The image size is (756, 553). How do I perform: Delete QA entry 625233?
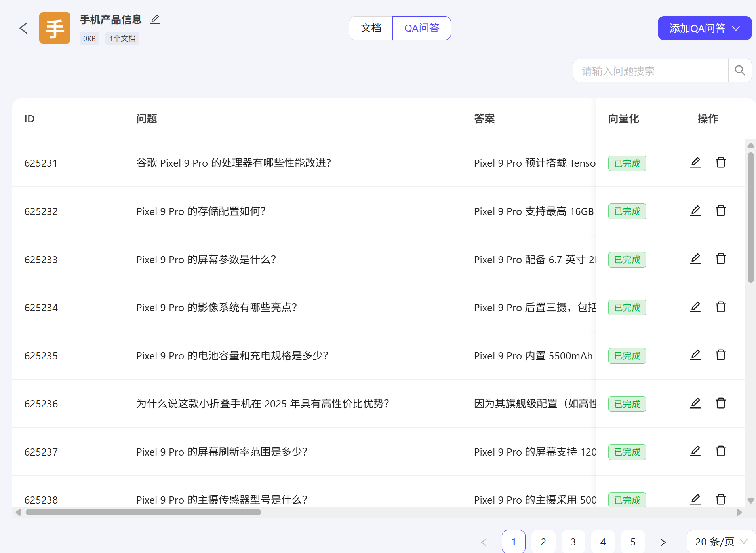coord(721,259)
